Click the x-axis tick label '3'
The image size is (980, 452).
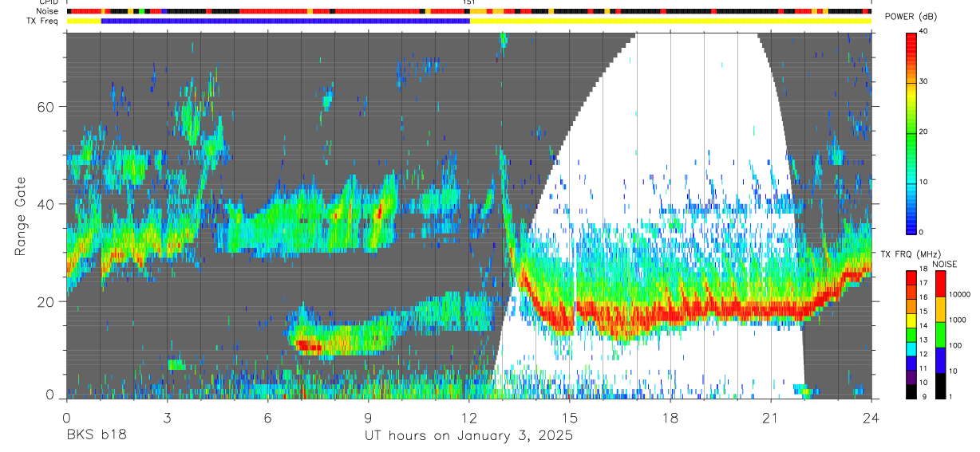(167, 417)
